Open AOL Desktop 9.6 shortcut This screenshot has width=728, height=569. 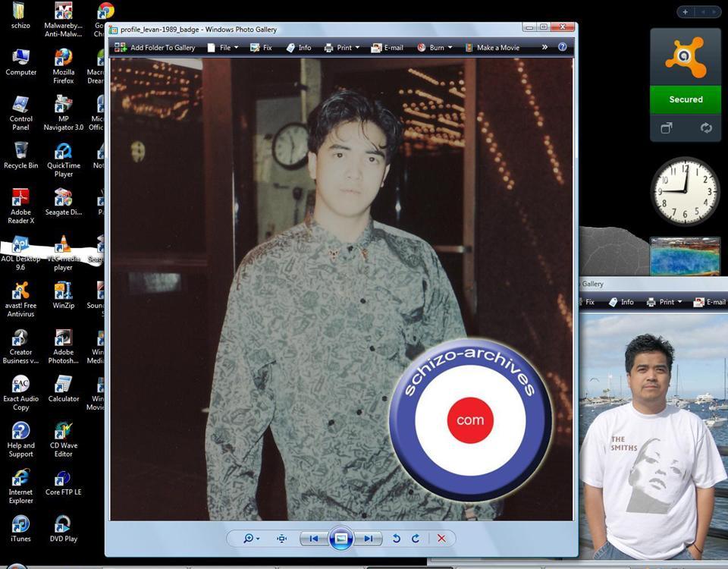pos(21,253)
